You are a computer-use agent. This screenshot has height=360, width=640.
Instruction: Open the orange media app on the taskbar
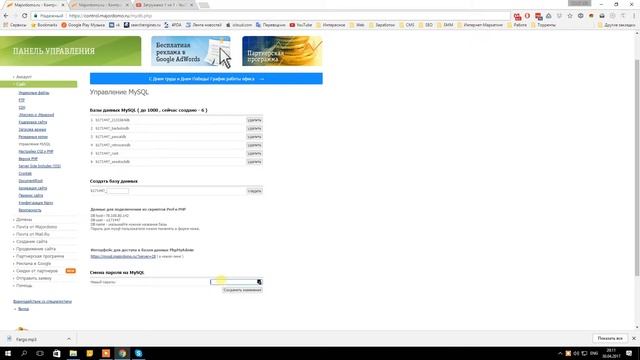pyautogui.click(x=106, y=353)
